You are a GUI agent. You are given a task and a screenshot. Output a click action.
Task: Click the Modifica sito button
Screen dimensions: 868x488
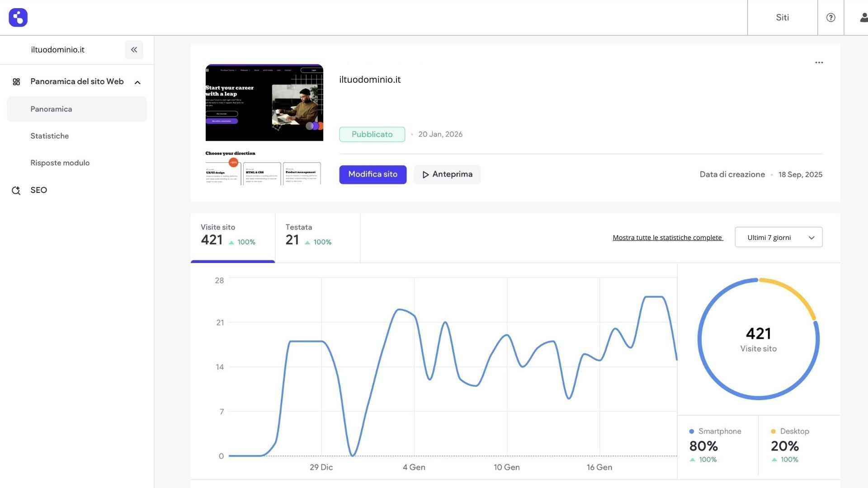[x=373, y=174]
